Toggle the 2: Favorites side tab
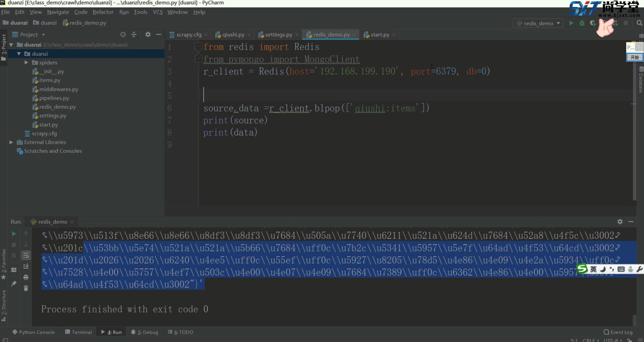This screenshot has height=342, width=644. pyautogui.click(x=3, y=264)
